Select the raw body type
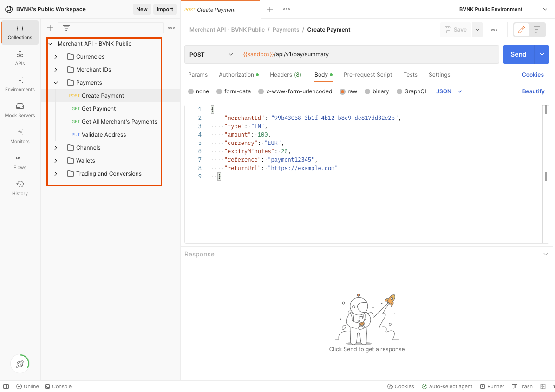The image size is (555, 392). pos(348,91)
